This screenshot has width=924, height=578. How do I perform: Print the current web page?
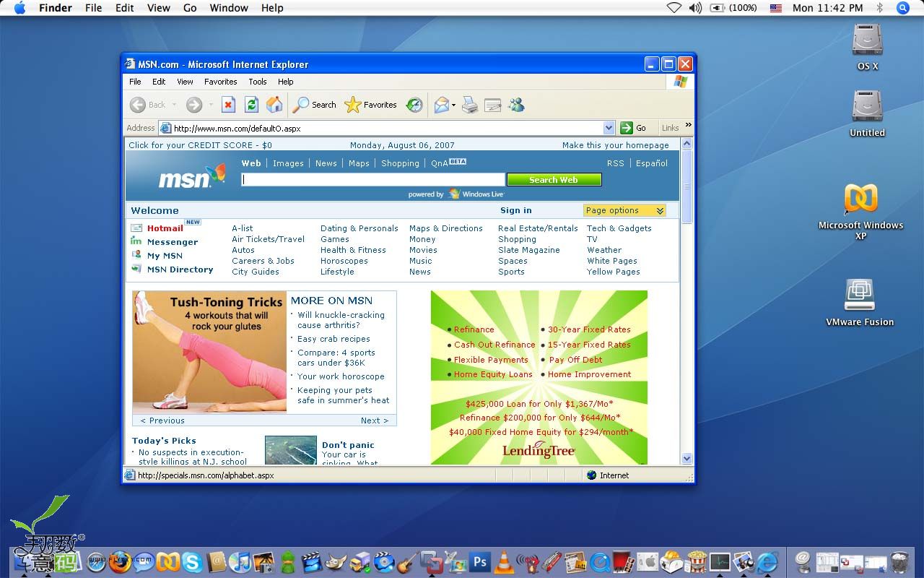coord(470,105)
